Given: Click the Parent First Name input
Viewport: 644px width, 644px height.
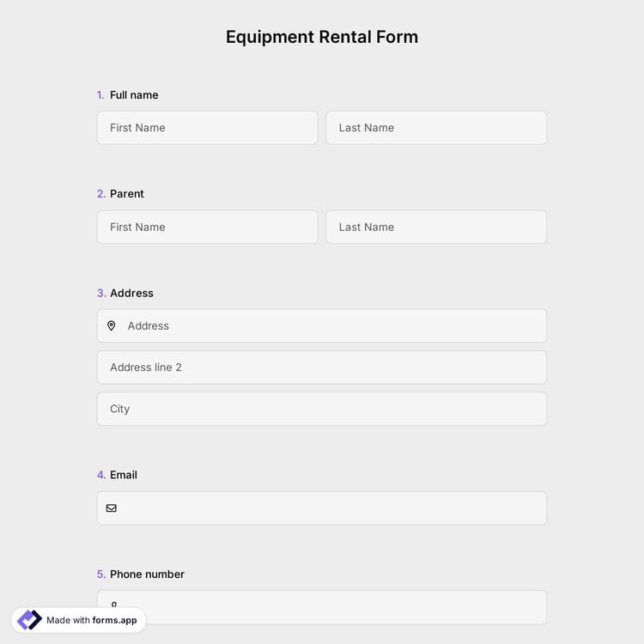Looking at the screenshot, I should [x=207, y=228].
